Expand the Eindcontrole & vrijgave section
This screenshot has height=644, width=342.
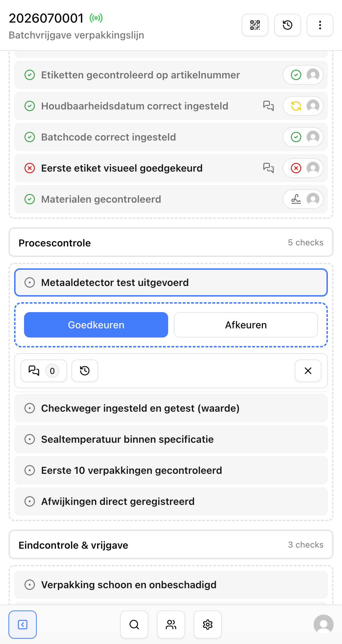coord(171,545)
